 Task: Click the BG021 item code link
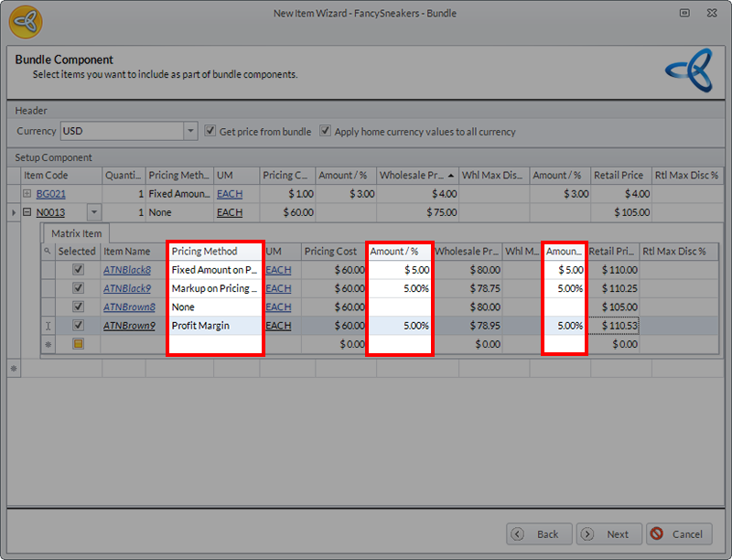coord(51,194)
